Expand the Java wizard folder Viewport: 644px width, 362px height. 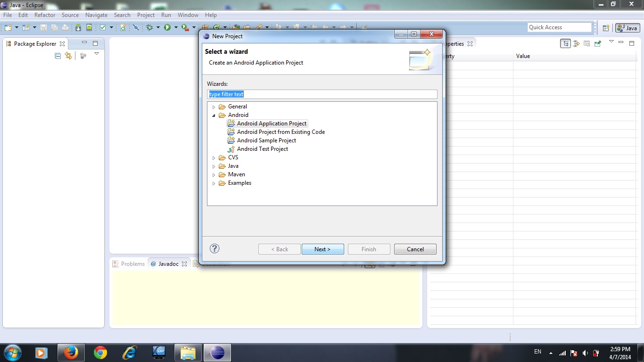pyautogui.click(x=214, y=166)
